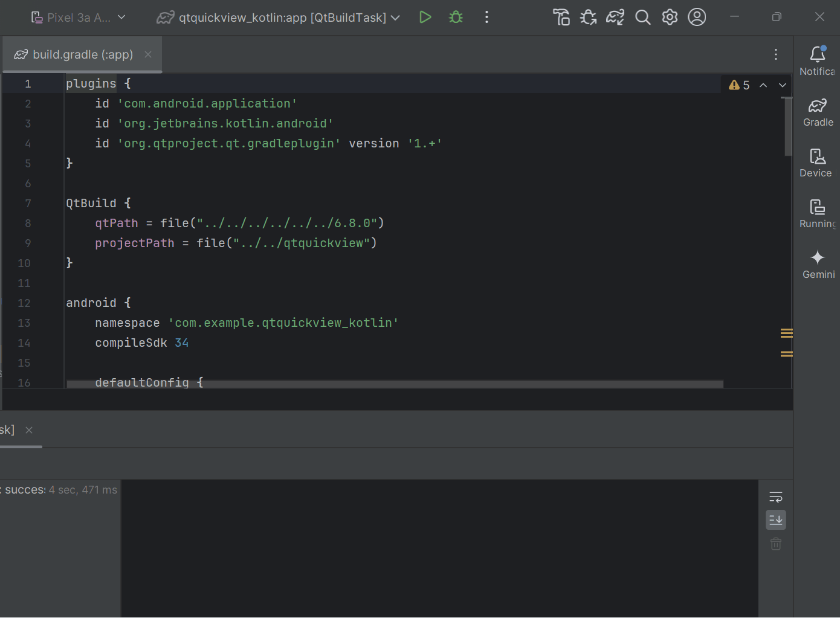Viewport: 840px width, 618px height.
Task: Open the editor tab options menu
Action: coord(776,54)
